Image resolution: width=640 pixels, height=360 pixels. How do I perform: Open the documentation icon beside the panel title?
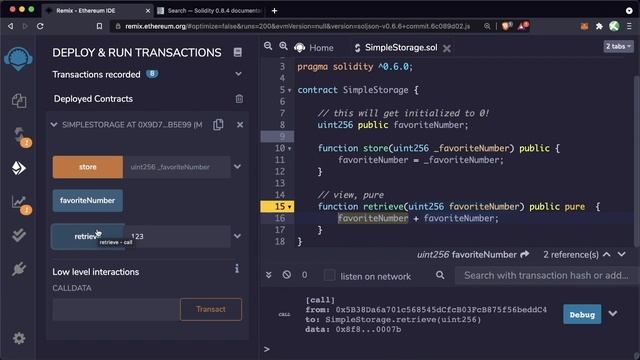pos(238,52)
